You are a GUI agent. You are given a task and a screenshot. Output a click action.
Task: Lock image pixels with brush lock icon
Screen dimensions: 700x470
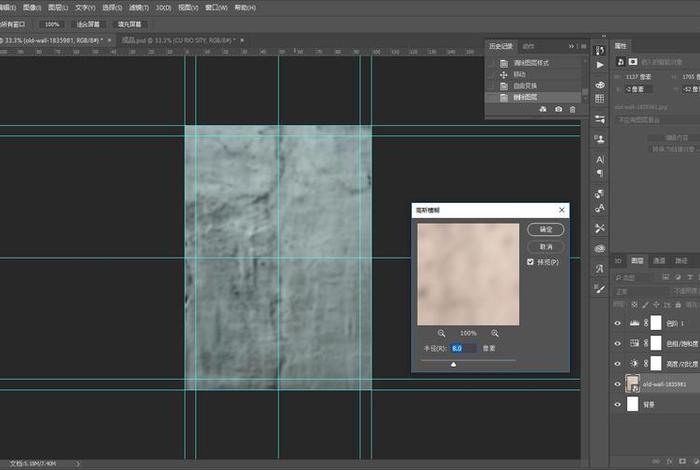pyautogui.click(x=646, y=305)
